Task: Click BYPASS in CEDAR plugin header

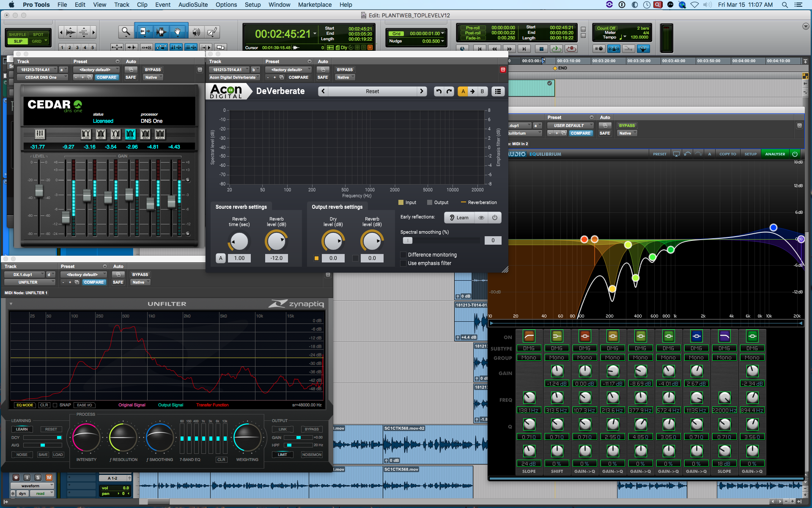Action: pyautogui.click(x=153, y=70)
